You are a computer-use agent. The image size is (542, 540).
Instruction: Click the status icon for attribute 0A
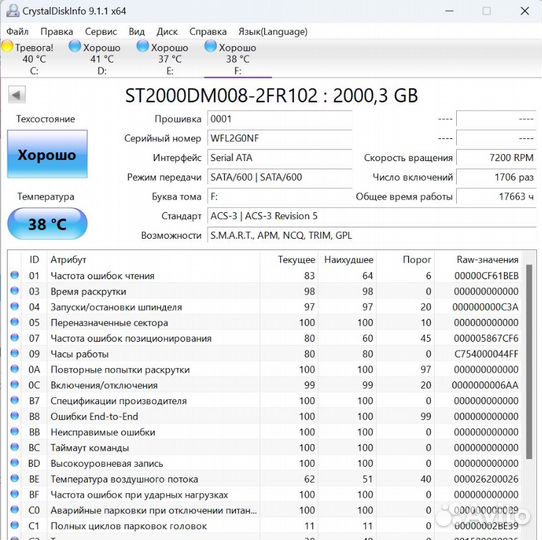click(x=15, y=369)
